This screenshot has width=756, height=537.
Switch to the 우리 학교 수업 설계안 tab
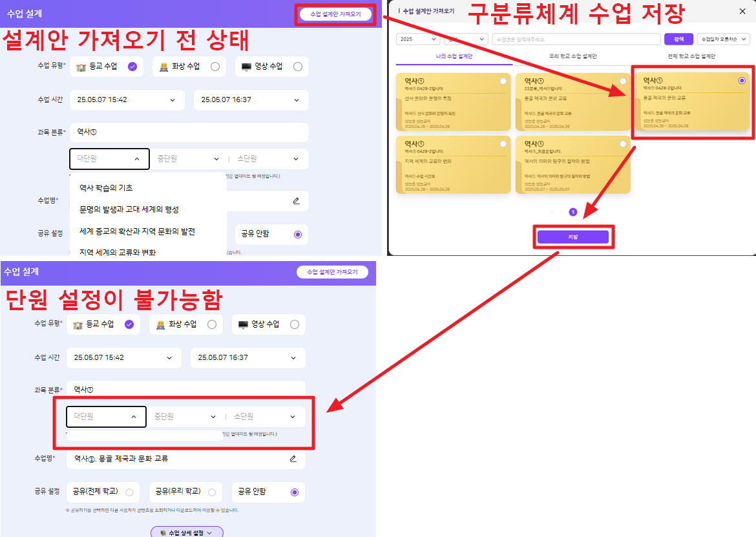click(571, 56)
